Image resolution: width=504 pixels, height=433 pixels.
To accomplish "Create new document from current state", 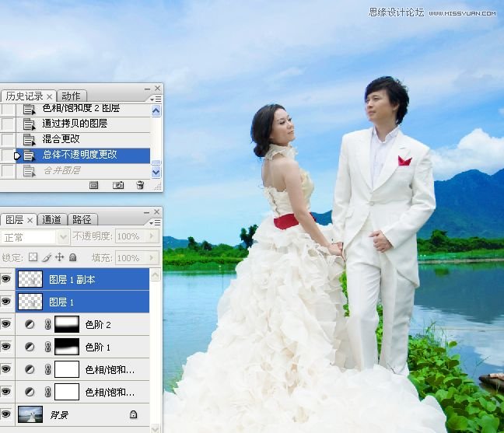I will [94, 185].
